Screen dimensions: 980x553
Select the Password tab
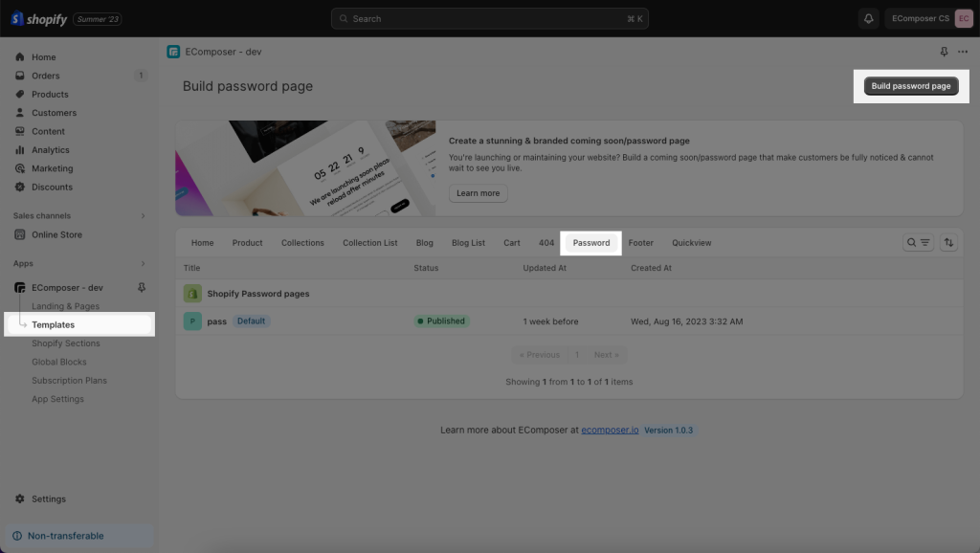pyautogui.click(x=591, y=243)
